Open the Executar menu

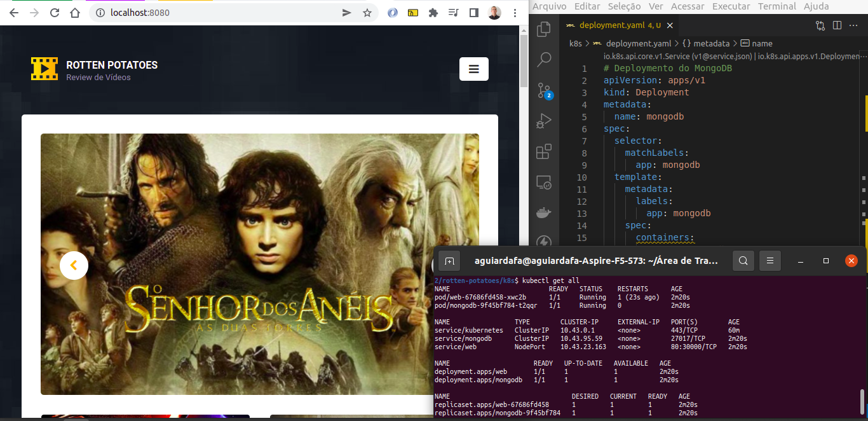pyautogui.click(x=731, y=6)
